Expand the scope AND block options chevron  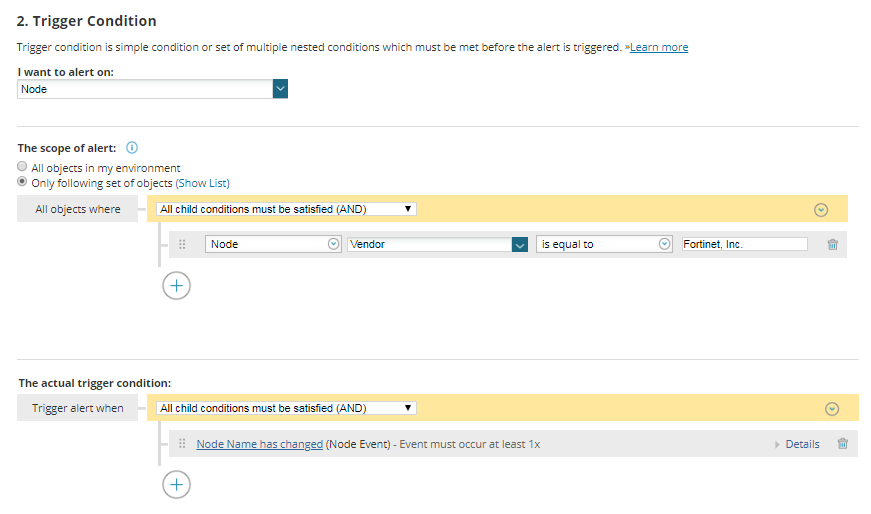click(821, 210)
